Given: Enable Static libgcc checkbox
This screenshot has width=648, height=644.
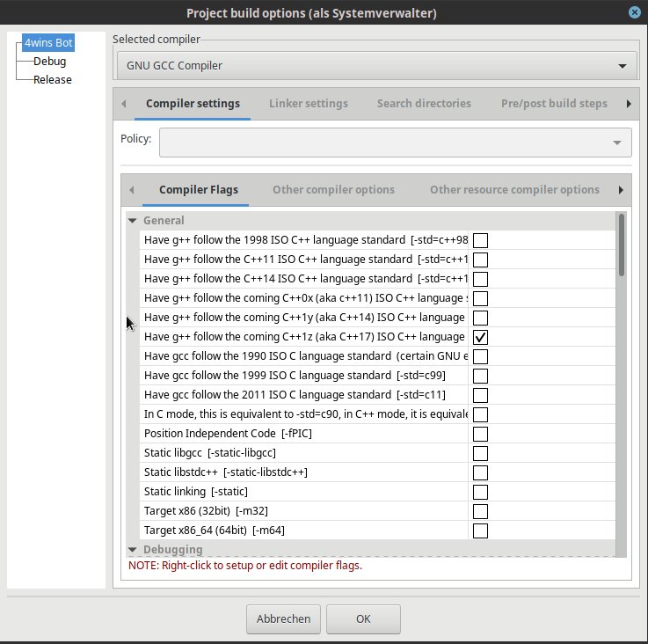Looking at the screenshot, I should point(480,453).
